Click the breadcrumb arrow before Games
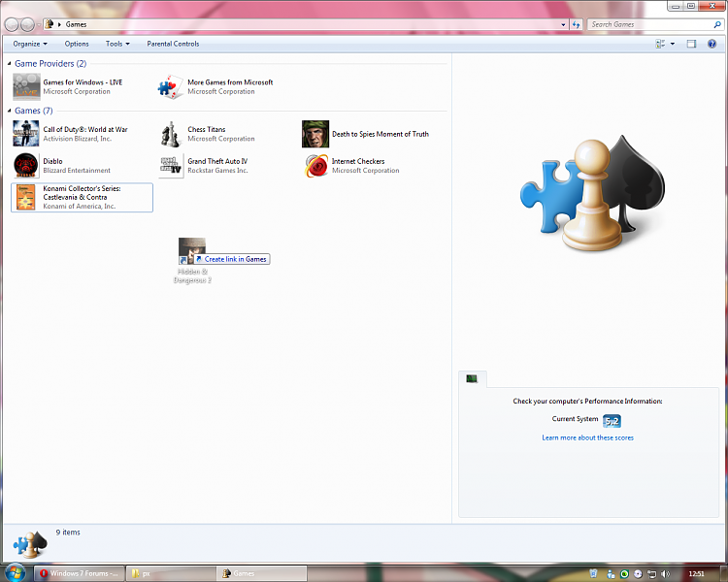The image size is (728, 582). point(59,24)
